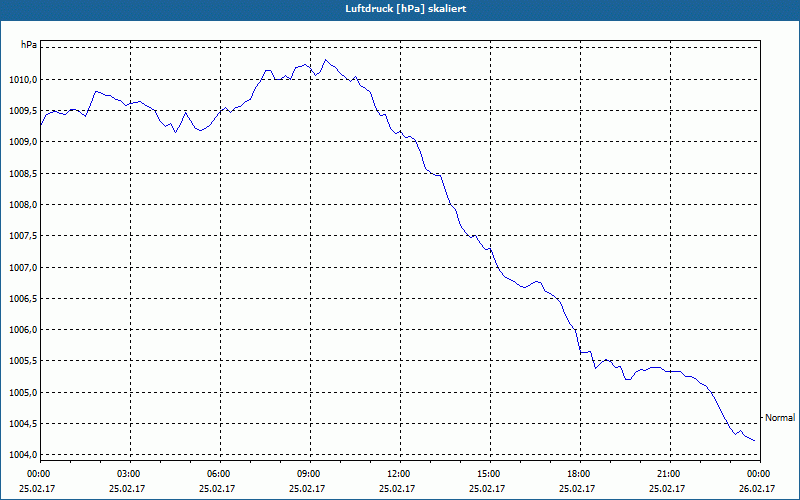800x500 pixels.
Task: Select the "26.02.17" date label
Action: (757, 488)
